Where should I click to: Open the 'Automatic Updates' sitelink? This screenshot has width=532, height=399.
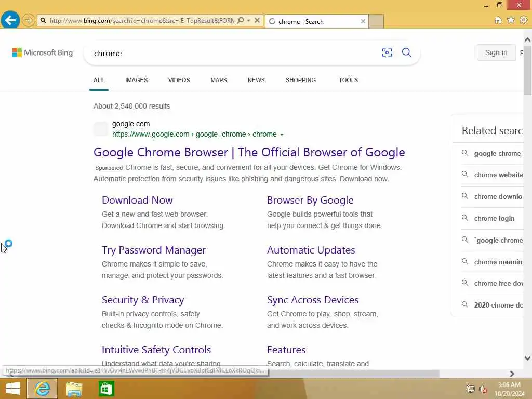click(x=311, y=250)
